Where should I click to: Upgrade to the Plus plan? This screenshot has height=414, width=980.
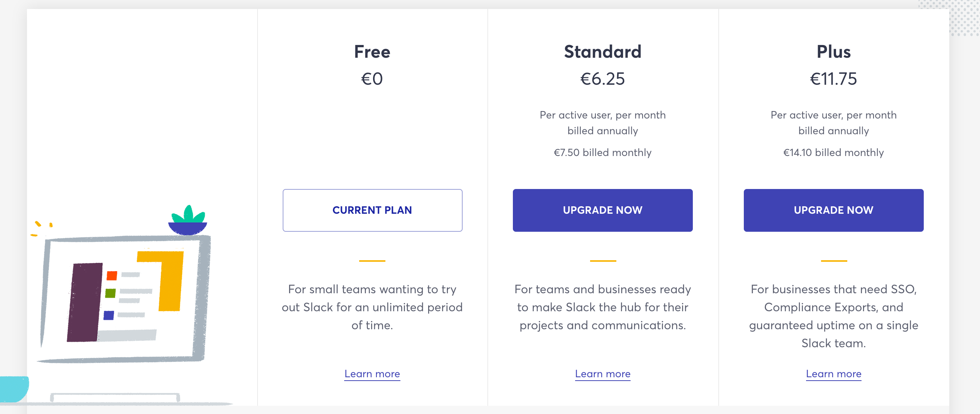[833, 210]
